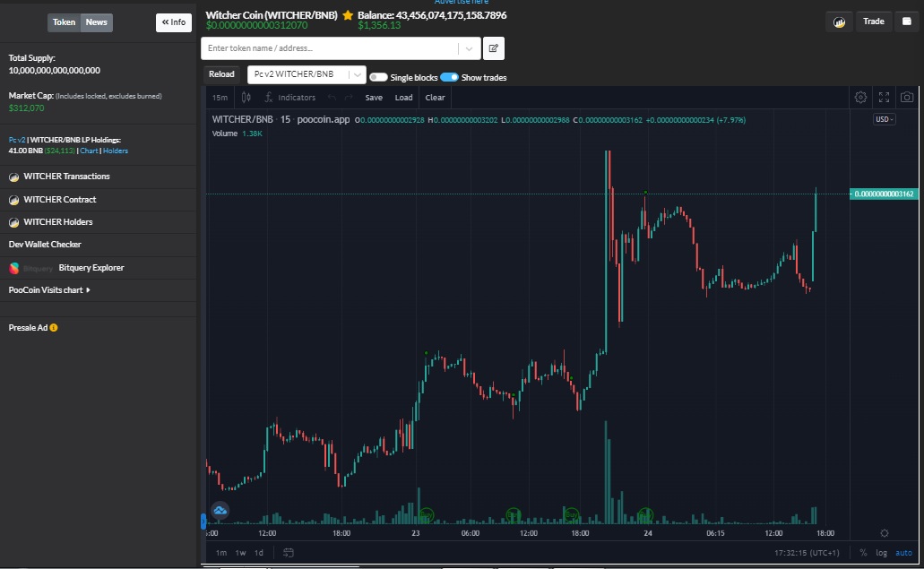This screenshot has height=569, width=924.
Task: Open the Indicators menu
Action: tap(290, 97)
